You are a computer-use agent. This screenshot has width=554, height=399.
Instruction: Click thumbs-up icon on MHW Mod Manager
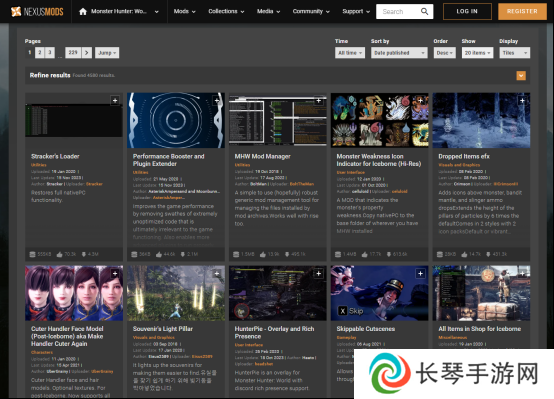coord(263,254)
